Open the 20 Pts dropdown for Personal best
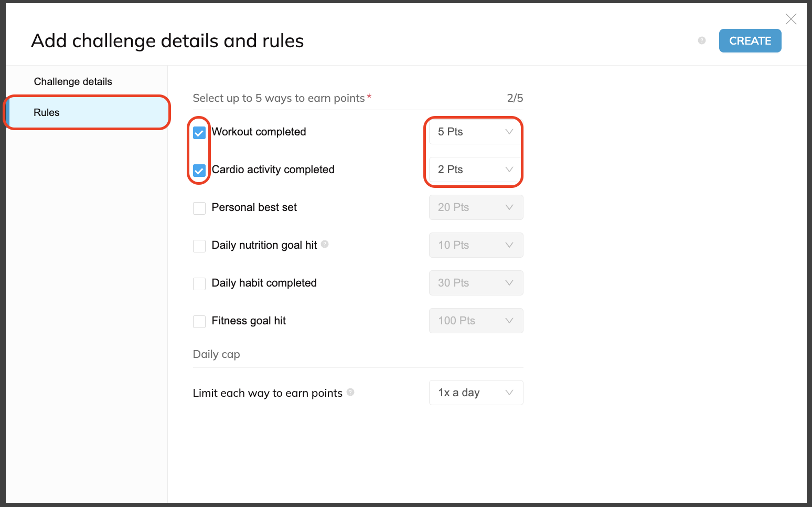812x507 pixels. tap(476, 207)
